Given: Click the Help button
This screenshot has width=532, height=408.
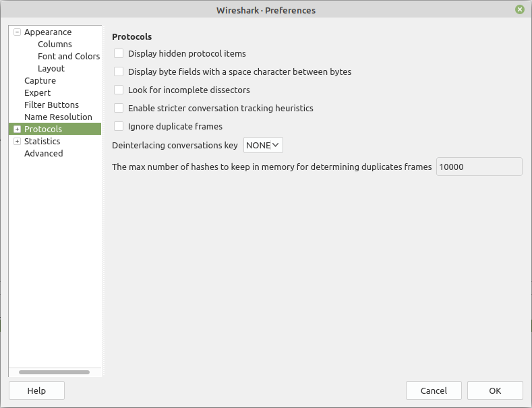Looking at the screenshot, I should click(36, 390).
